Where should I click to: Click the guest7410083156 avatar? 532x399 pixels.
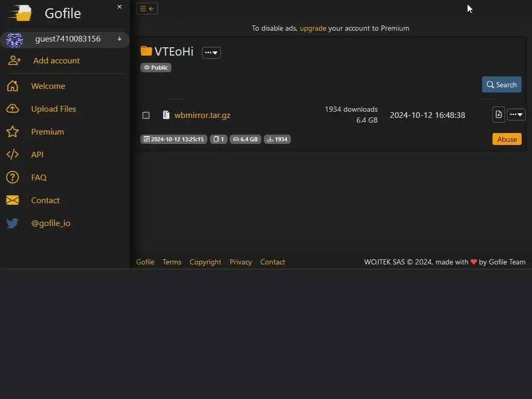click(x=14, y=40)
